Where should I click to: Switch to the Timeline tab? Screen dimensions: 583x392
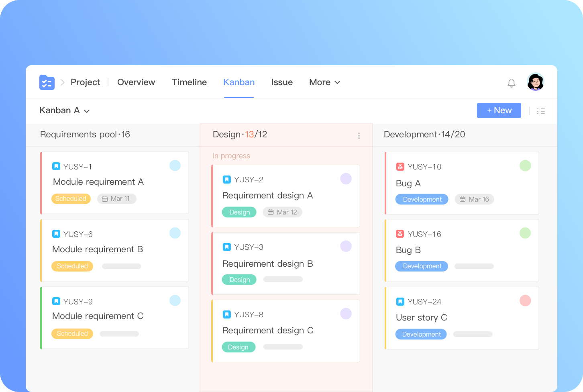pos(189,82)
